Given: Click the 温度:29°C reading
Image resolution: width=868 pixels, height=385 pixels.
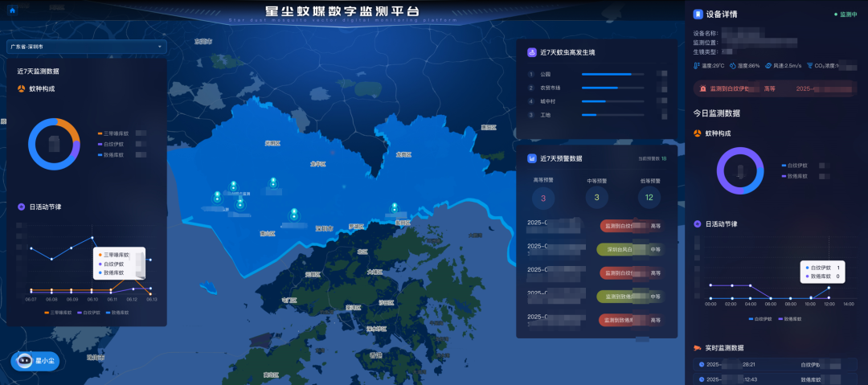Looking at the screenshot, I should (714, 65).
